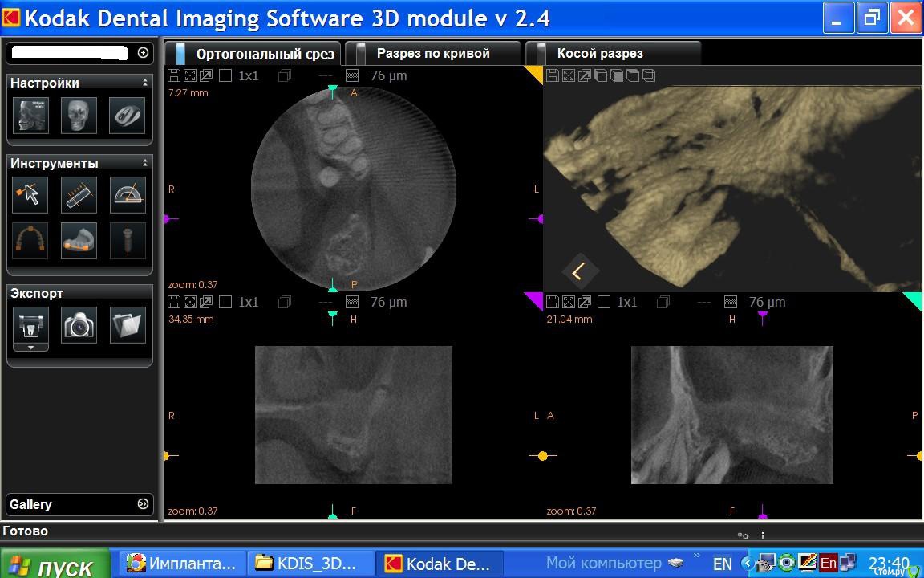Viewport: 924px width, 578px height.
Task: Click the cyan slice marker atop axial view
Action: point(333,92)
